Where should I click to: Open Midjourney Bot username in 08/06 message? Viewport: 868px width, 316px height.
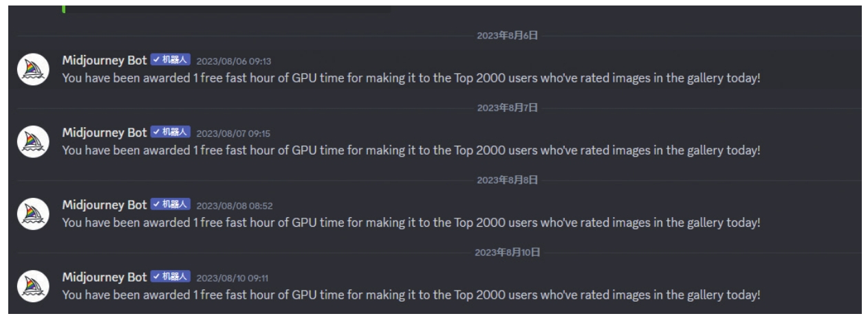point(105,60)
